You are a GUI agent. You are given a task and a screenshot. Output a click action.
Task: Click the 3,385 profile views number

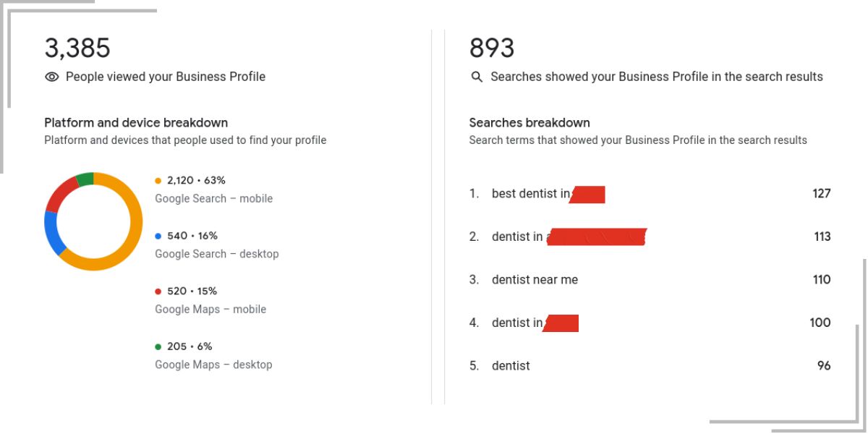pyautogui.click(x=77, y=48)
